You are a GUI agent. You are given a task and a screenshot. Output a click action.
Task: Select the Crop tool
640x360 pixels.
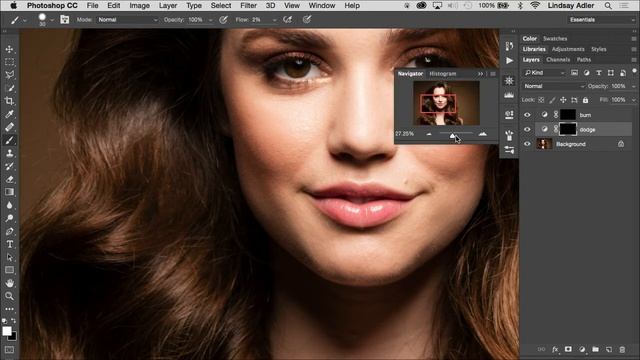[x=9, y=101]
